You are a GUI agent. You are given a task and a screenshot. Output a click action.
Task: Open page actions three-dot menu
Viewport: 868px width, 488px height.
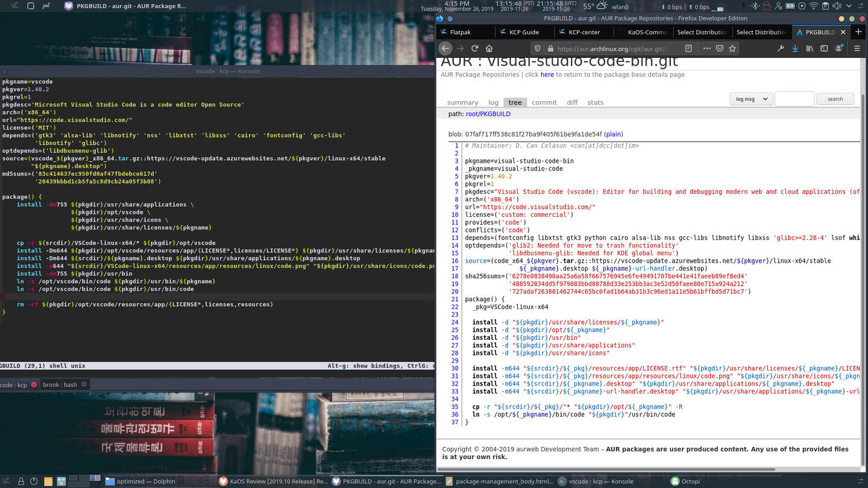click(x=706, y=48)
